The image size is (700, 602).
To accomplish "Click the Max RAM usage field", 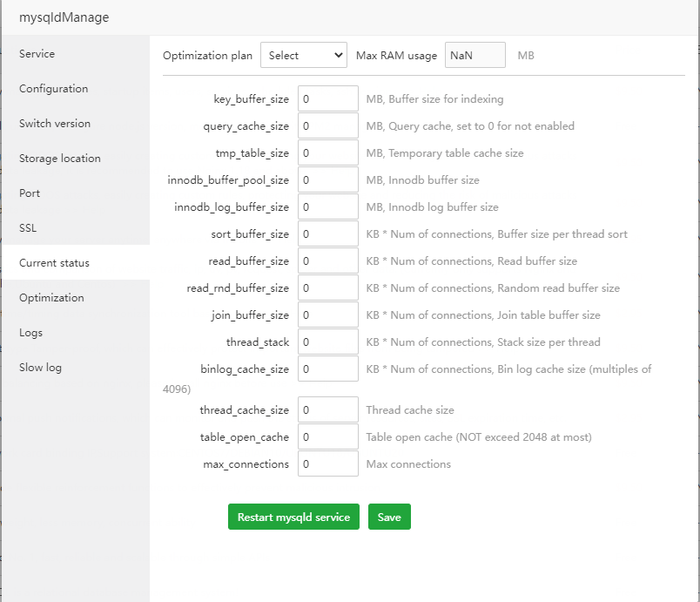I will tap(475, 55).
